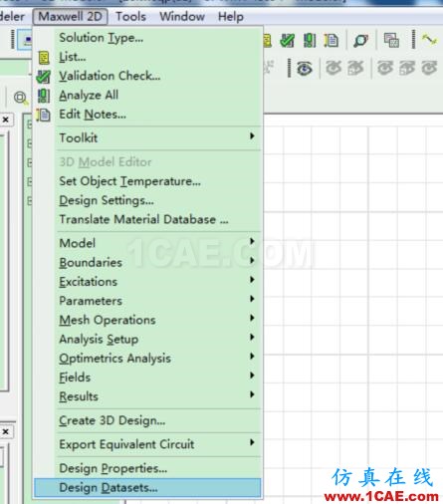443x504 pixels.
Task: Open the Tools menu
Action: 130,16
